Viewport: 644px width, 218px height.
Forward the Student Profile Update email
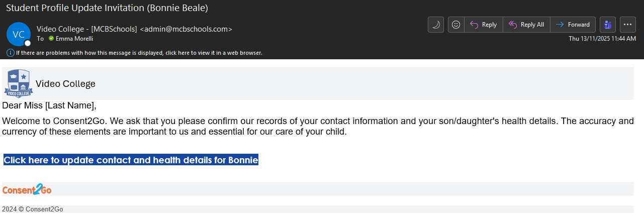click(573, 25)
